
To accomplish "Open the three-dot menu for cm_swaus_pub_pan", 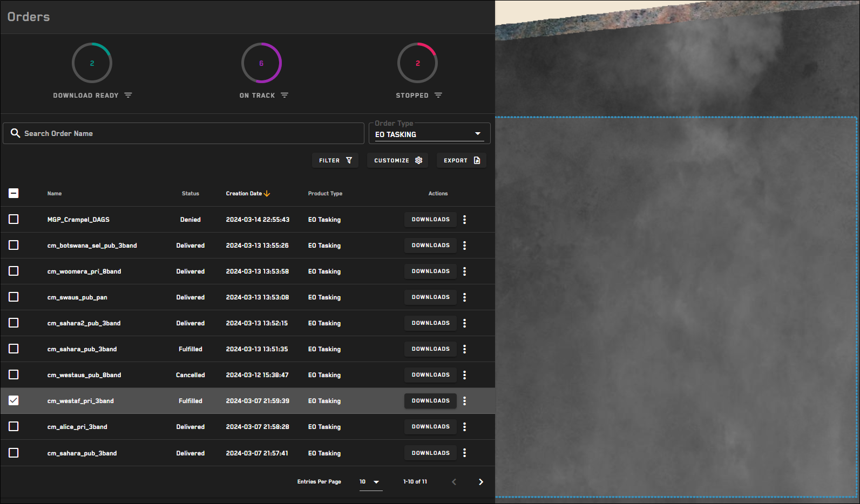I will [x=464, y=297].
